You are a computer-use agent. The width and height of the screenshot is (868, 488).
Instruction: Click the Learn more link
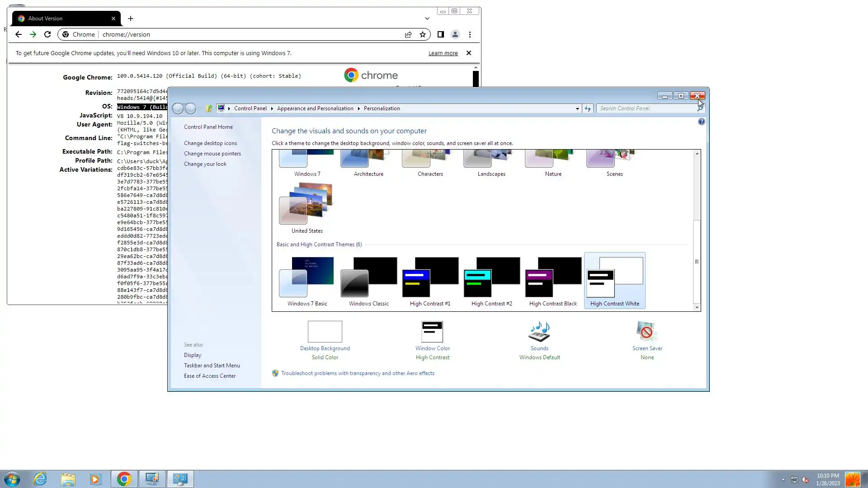pyautogui.click(x=443, y=53)
